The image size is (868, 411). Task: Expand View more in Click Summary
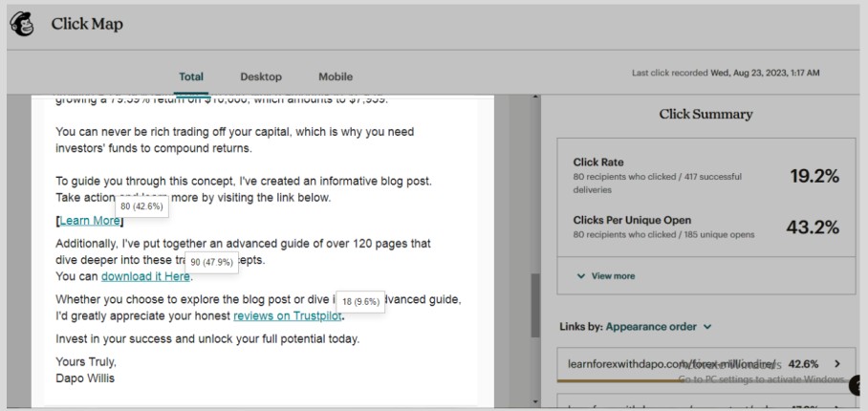tap(606, 276)
